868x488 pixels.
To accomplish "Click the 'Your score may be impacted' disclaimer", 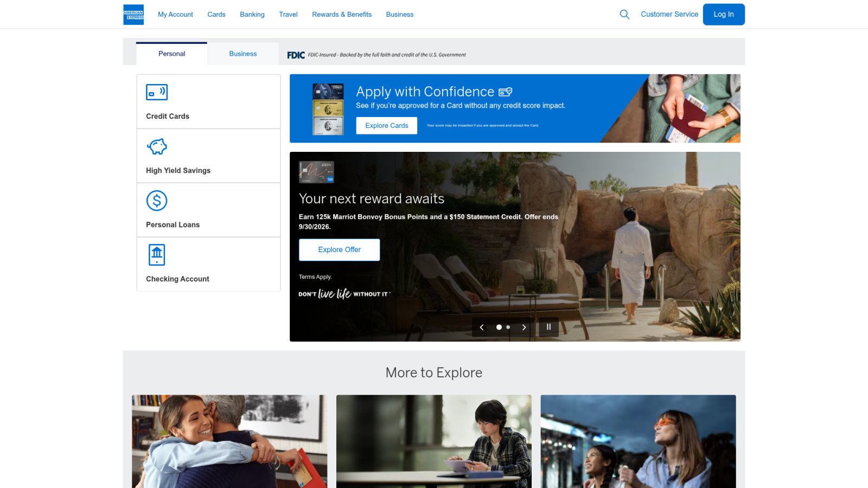I will point(483,125).
